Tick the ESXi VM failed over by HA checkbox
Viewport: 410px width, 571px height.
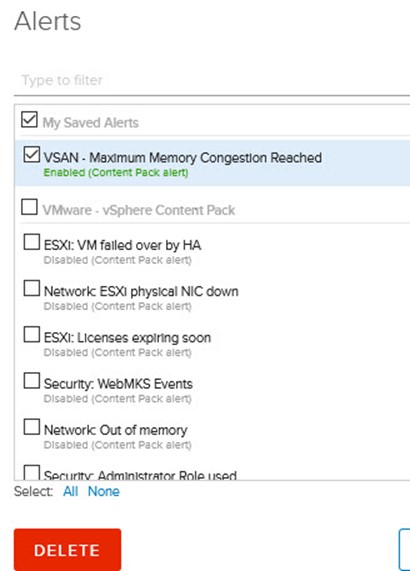pos(32,242)
